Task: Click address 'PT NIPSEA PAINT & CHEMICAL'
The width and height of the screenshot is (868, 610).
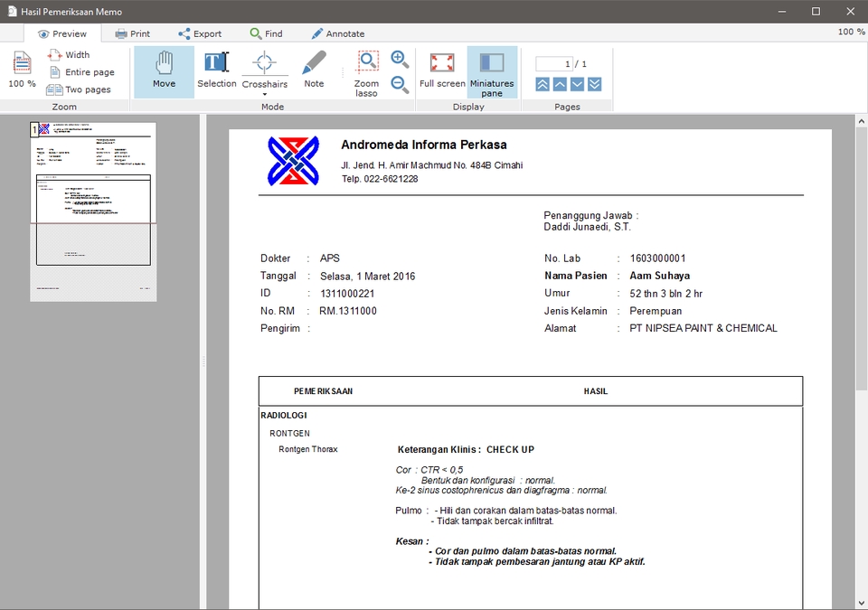Action: pos(703,328)
